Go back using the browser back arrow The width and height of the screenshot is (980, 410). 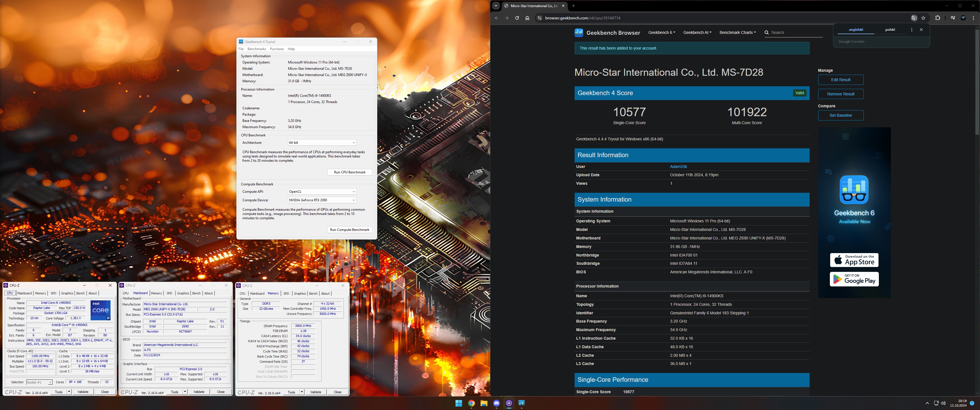tap(497, 18)
